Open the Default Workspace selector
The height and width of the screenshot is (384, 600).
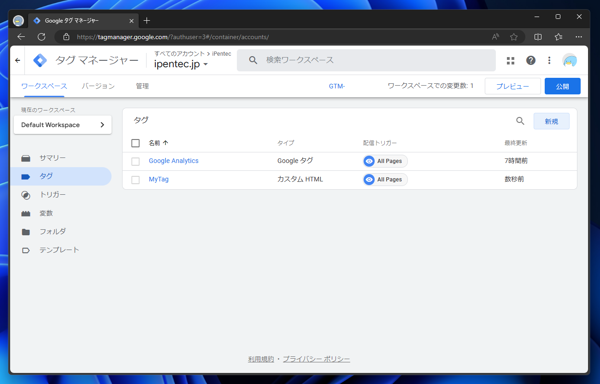62,125
